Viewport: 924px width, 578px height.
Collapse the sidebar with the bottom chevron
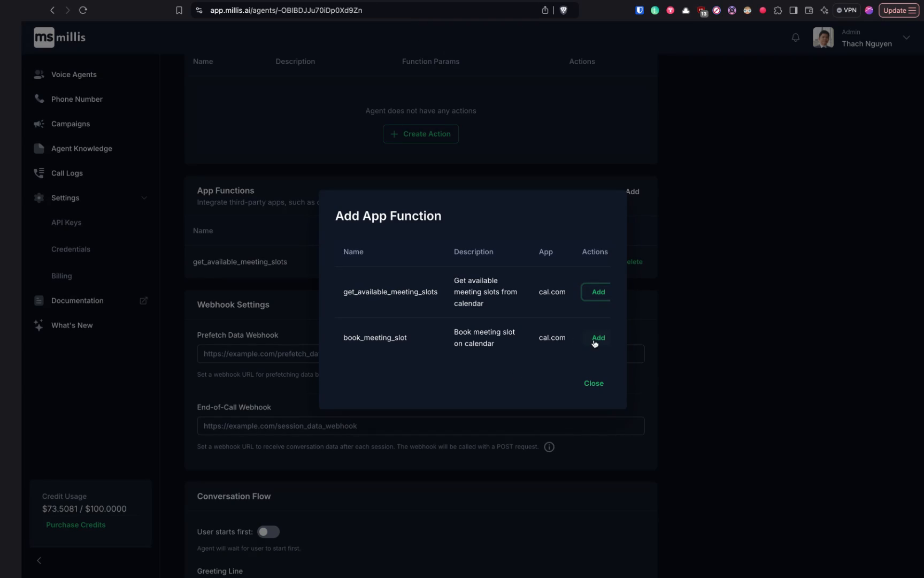tap(39, 560)
